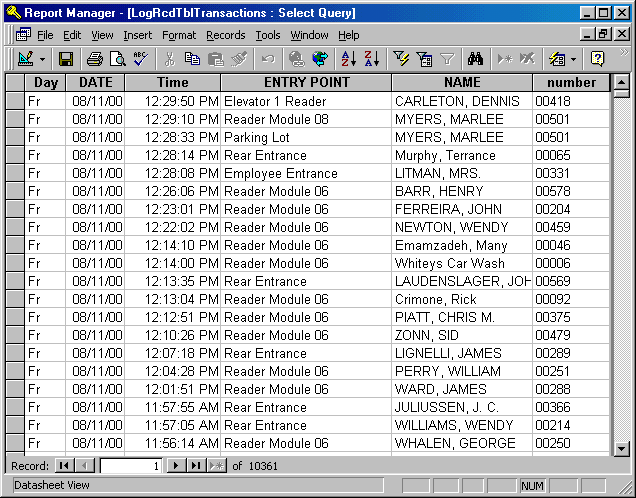Go to the next record
This screenshot has width=636, height=498.
(x=176, y=465)
